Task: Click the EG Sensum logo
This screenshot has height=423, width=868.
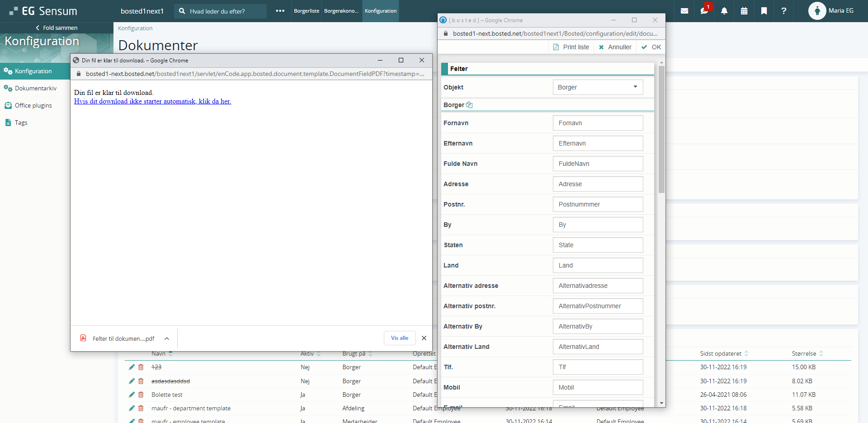Action: pos(43,11)
